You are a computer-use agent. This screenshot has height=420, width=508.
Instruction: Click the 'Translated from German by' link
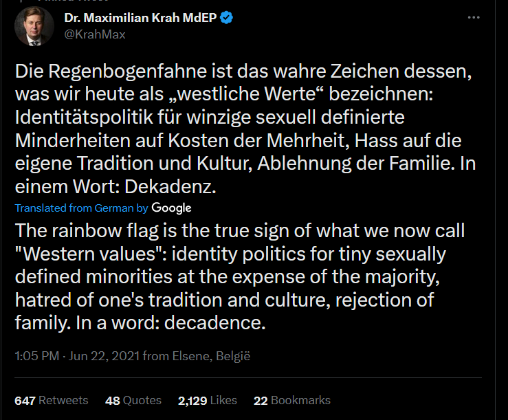coord(81,208)
